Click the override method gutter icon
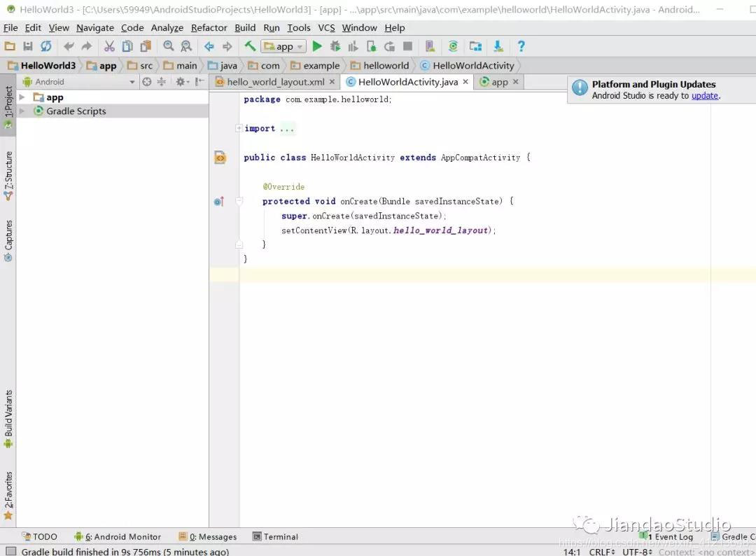 tap(219, 201)
